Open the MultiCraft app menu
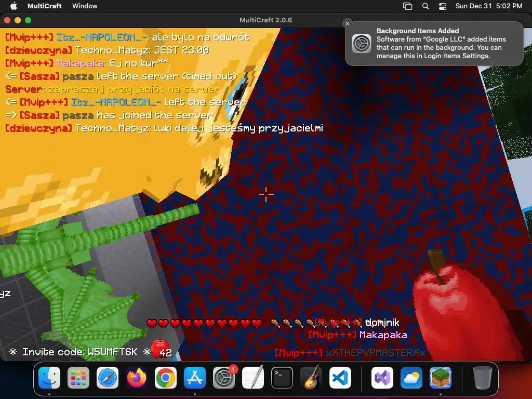This screenshot has width=532, height=399. pos(45,6)
